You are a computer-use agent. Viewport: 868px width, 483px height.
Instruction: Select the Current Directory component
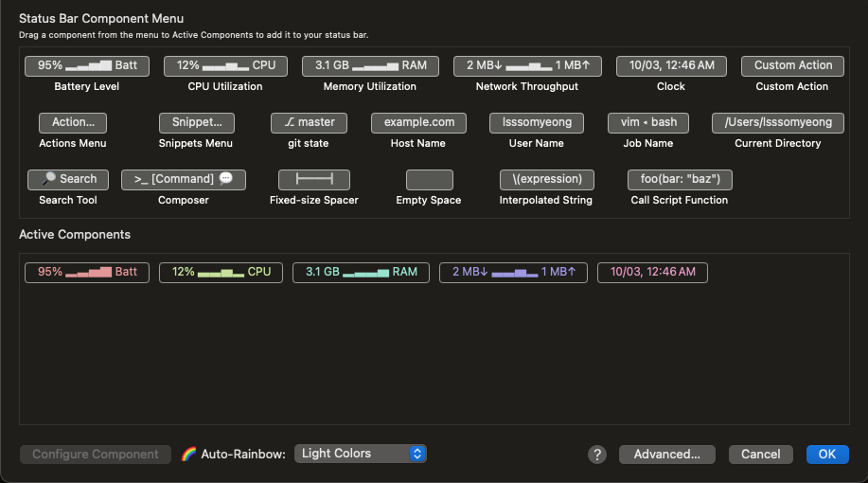pos(778,123)
